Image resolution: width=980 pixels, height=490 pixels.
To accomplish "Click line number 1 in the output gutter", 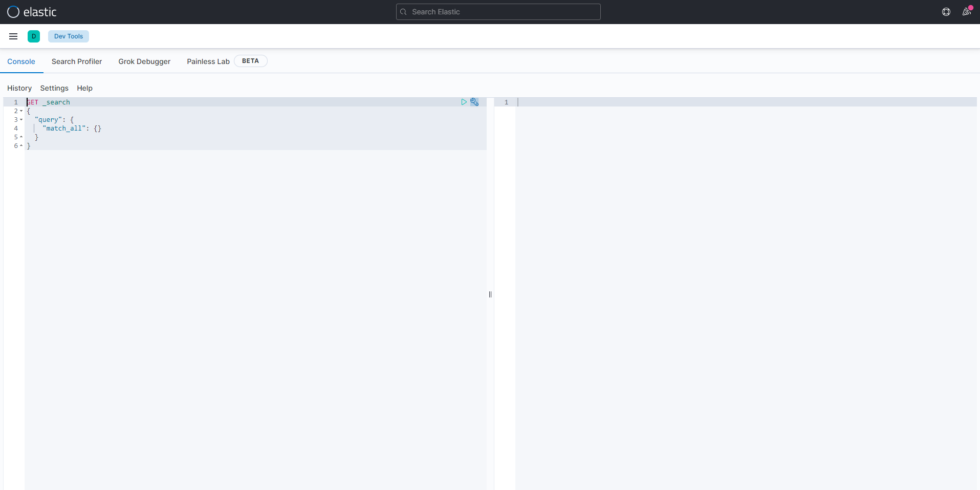I will click(506, 102).
